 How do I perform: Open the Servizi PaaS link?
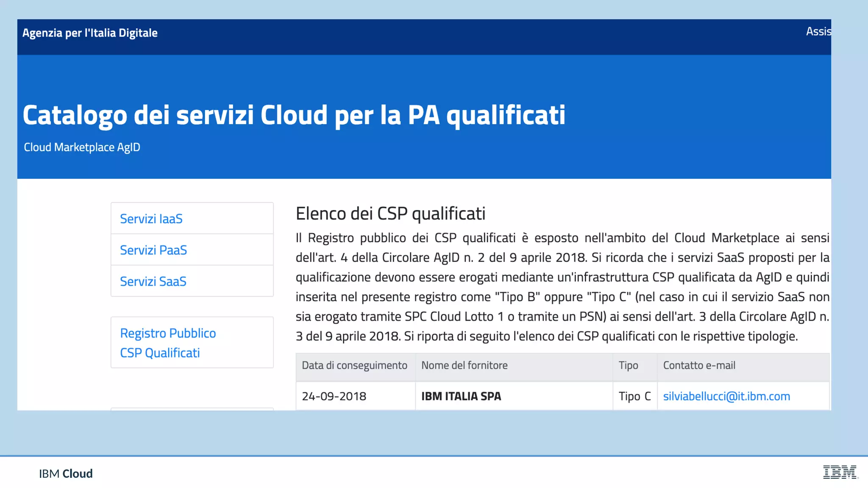153,250
